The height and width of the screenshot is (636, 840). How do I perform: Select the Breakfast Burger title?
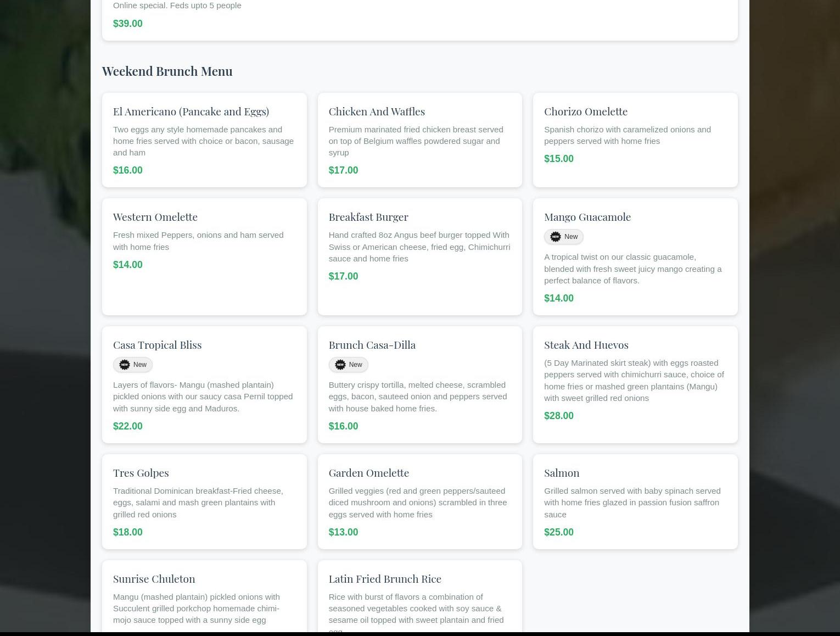pos(368,216)
